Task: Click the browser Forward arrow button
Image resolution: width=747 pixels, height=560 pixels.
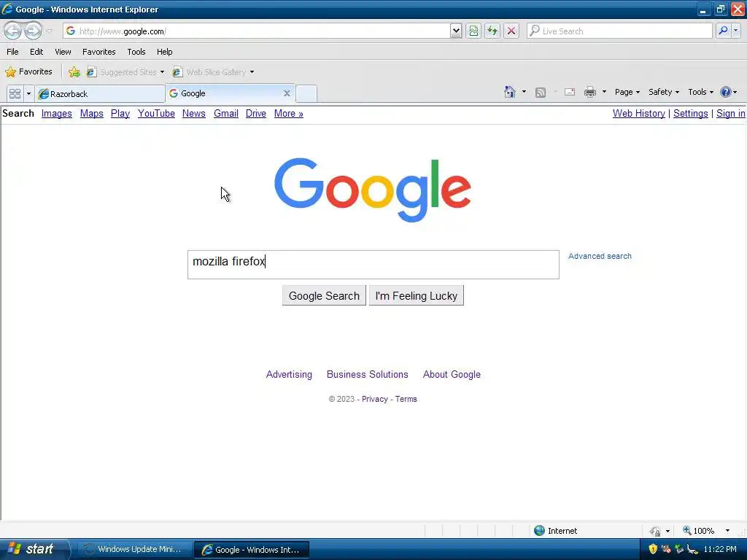Action: point(33,31)
